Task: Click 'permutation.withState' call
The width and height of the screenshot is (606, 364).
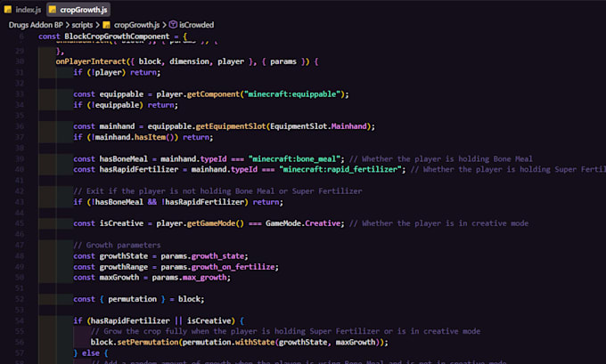Action: tap(228, 343)
